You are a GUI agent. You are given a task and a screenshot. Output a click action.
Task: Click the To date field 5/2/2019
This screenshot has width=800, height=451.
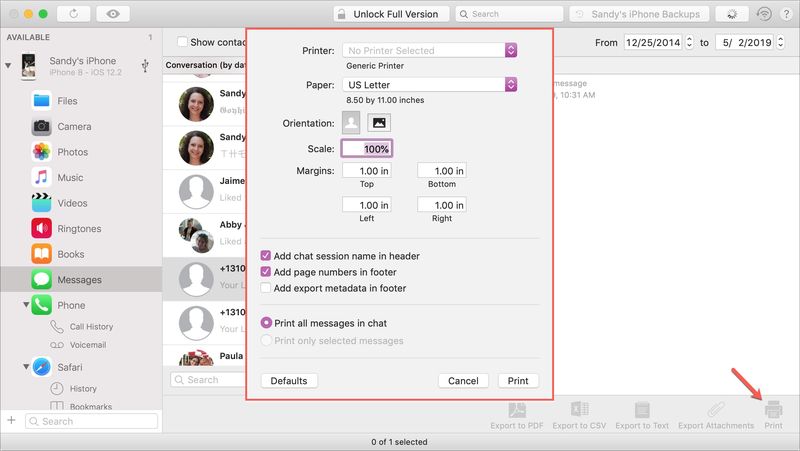744,42
